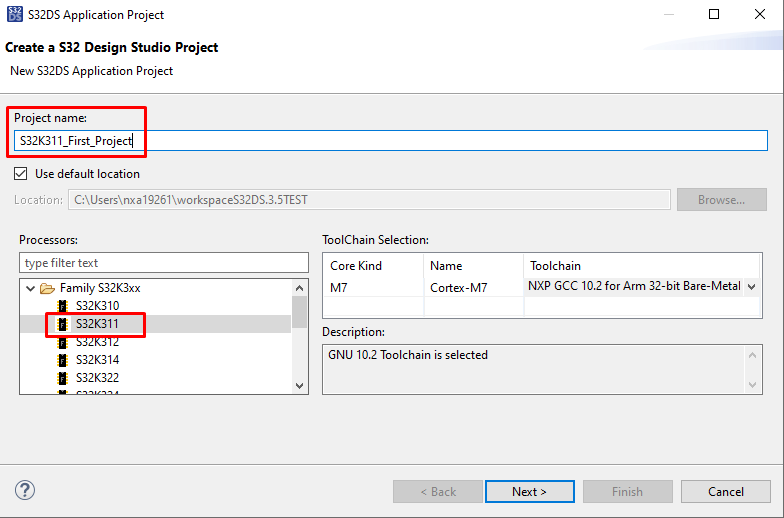Uncheck Use default location checkbox

click(x=21, y=174)
